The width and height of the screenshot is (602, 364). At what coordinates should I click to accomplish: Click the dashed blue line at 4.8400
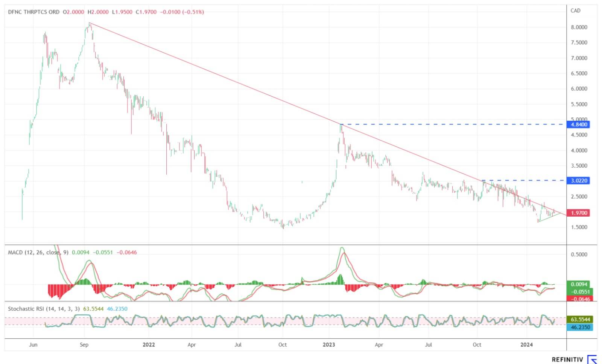coord(451,124)
